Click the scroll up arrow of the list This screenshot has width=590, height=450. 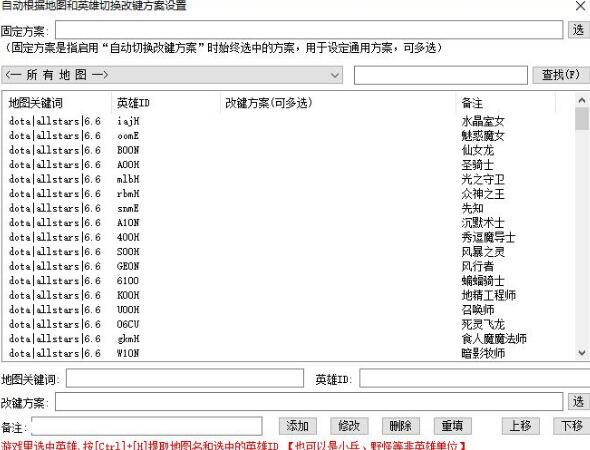[x=582, y=100]
